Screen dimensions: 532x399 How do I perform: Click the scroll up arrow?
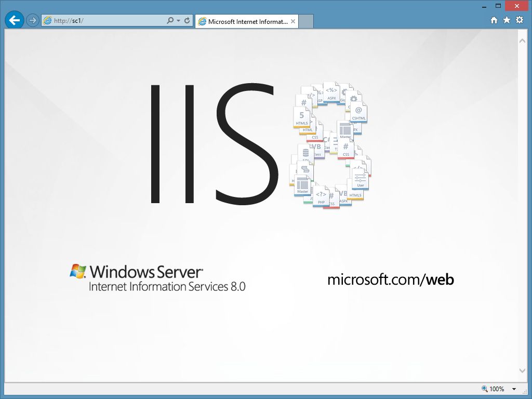point(522,41)
